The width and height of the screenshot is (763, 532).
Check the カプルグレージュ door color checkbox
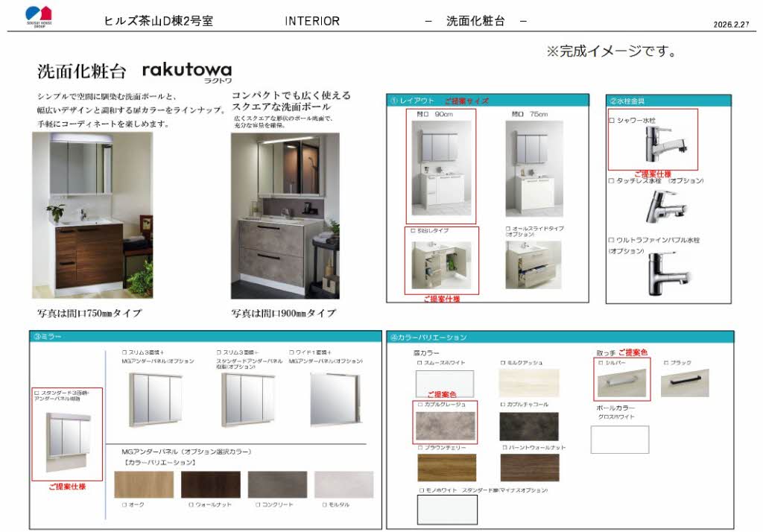420,405
